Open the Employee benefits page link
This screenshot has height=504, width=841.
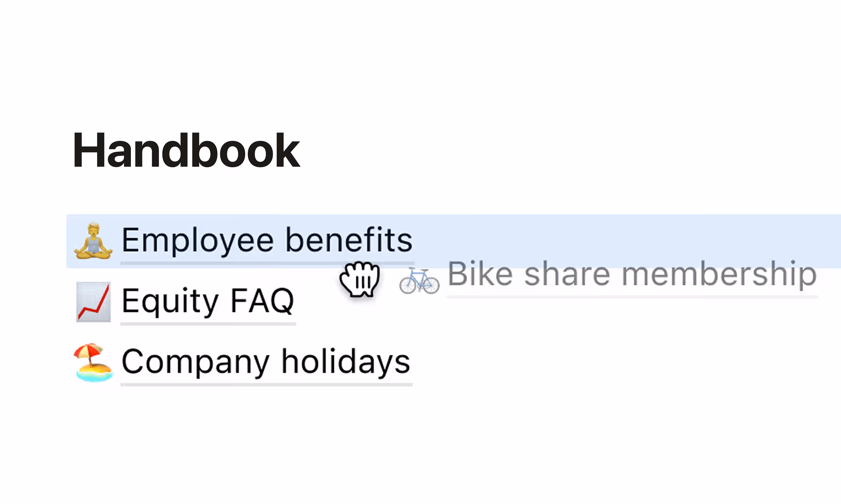coord(267,240)
